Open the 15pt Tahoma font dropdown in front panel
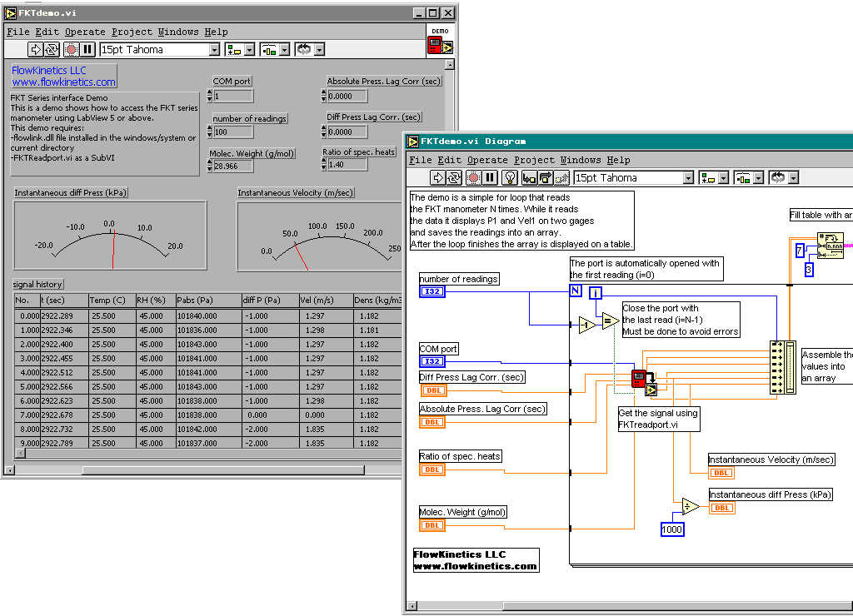This screenshot has height=616, width=853. pos(214,50)
